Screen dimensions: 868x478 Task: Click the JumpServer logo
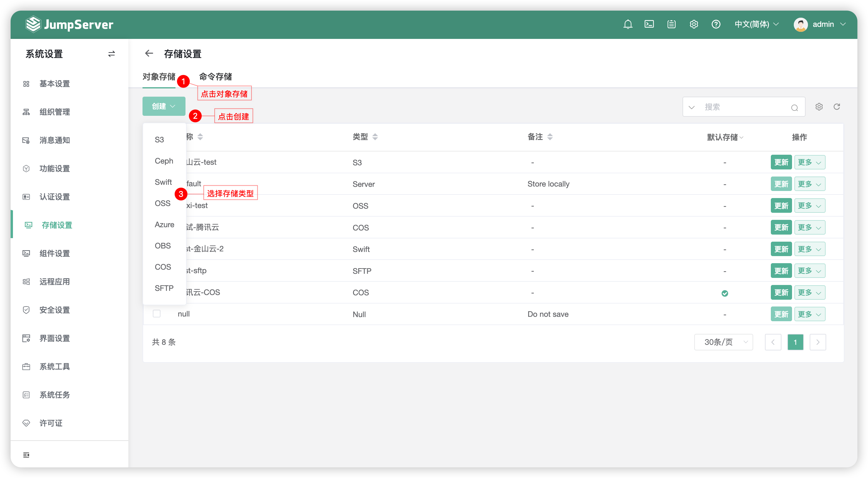coord(69,24)
